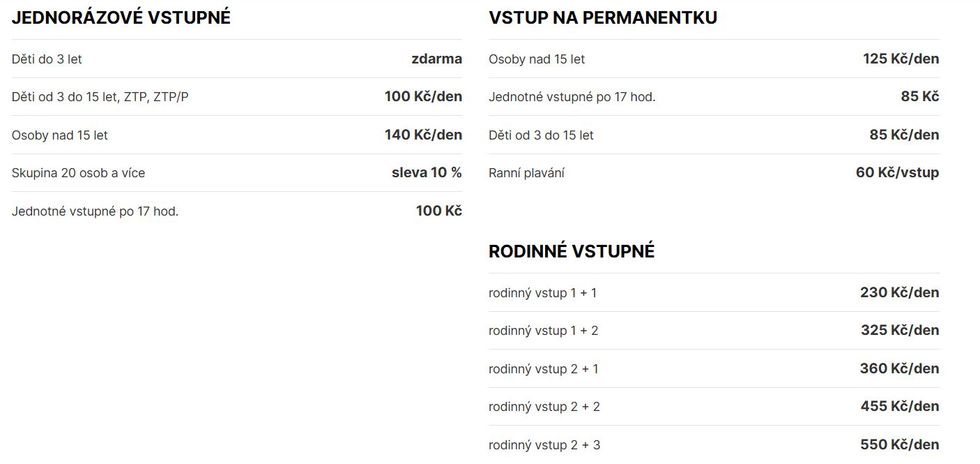Select the rodinný vstup 2 + 2 label
The image size is (980, 464).
[x=544, y=407]
